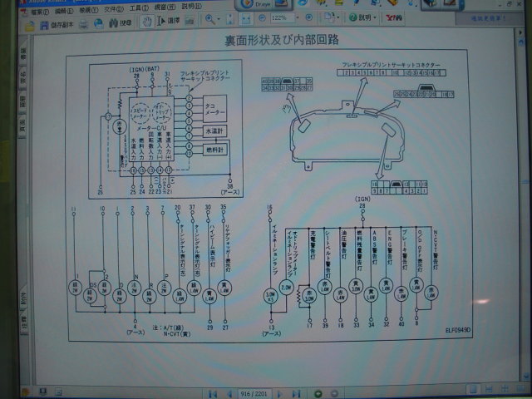Click the Save a Copy (儲存副本) button
Screen dimensions: 532x399
[57, 25]
